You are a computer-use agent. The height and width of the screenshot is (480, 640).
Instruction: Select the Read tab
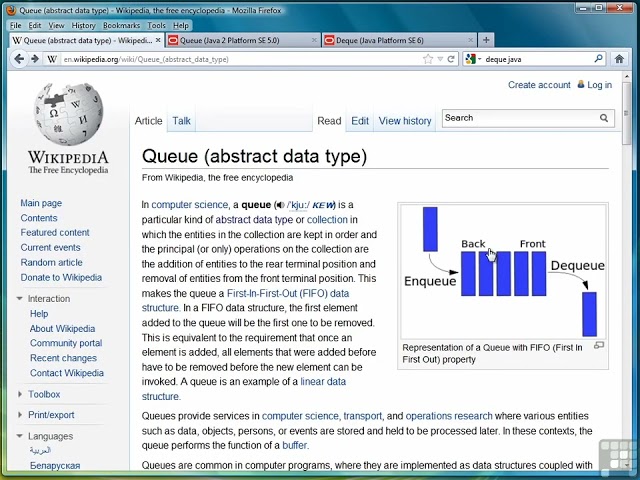pos(329,121)
